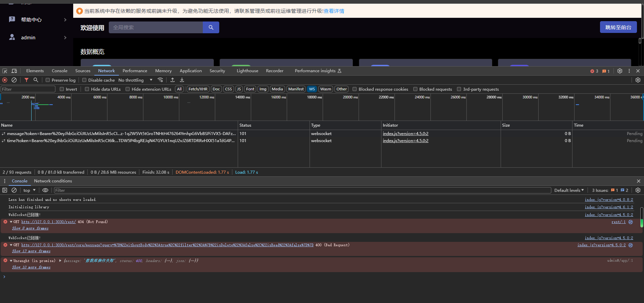
Task: Open the Application tab
Action: click(191, 71)
